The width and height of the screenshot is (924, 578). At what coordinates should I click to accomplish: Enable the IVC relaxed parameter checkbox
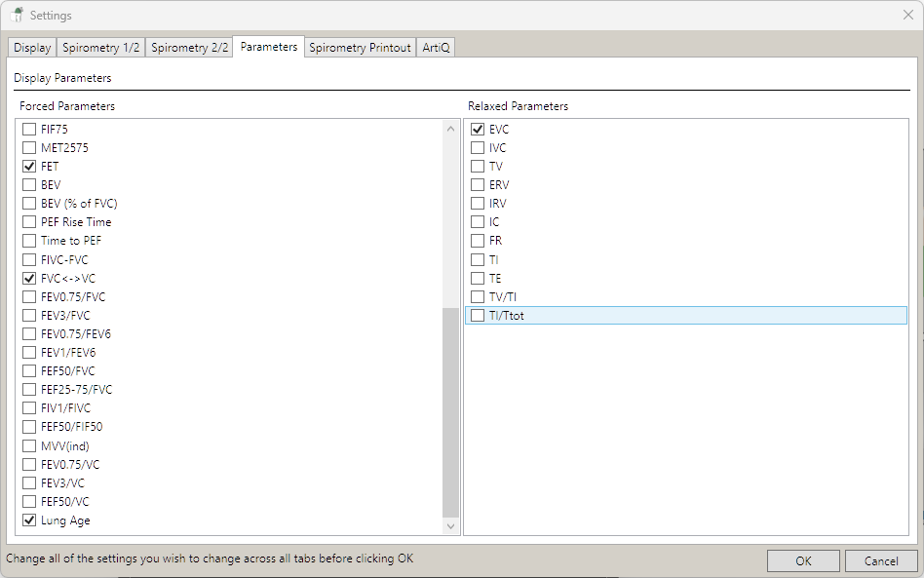pyautogui.click(x=478, y=148)
